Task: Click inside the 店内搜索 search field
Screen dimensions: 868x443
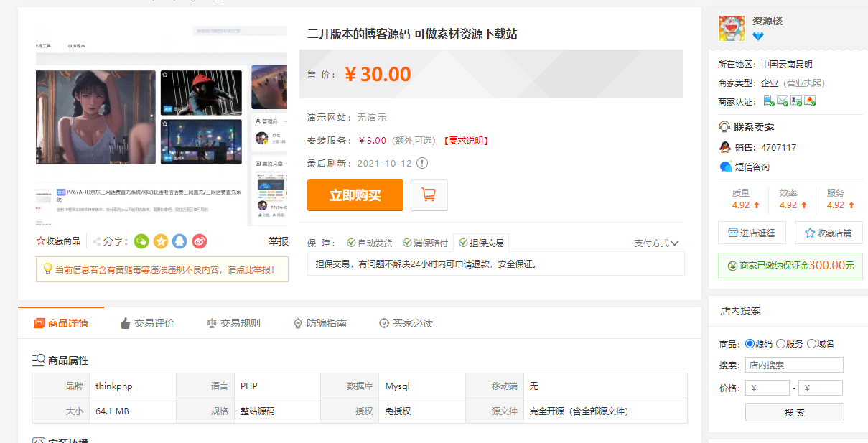Action: [793, 365]
